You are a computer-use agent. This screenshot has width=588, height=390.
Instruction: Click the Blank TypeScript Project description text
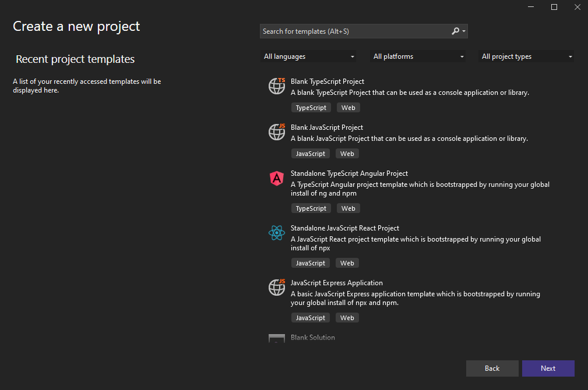410,93
